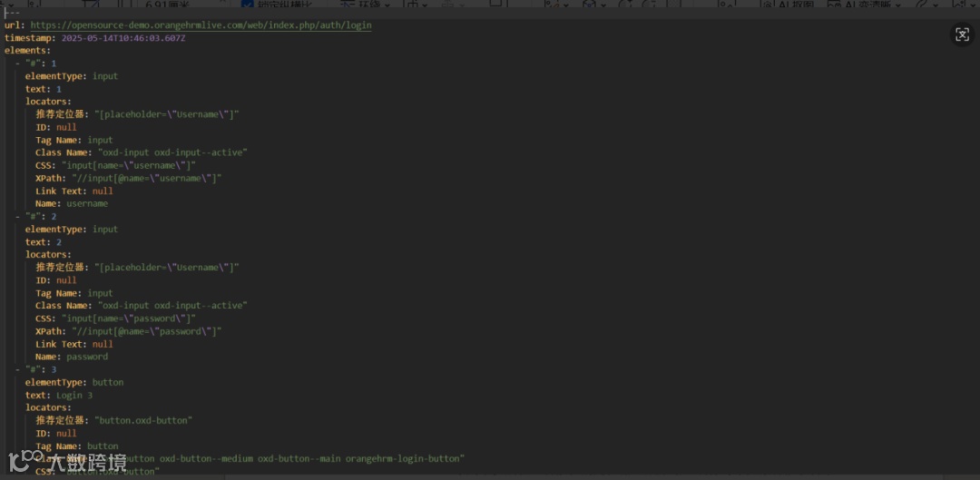Click the 'Name: password' line

72,357
